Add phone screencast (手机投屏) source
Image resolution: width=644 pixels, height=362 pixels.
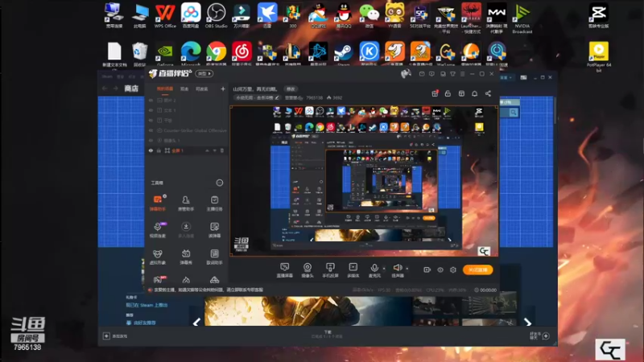(330, 270)
